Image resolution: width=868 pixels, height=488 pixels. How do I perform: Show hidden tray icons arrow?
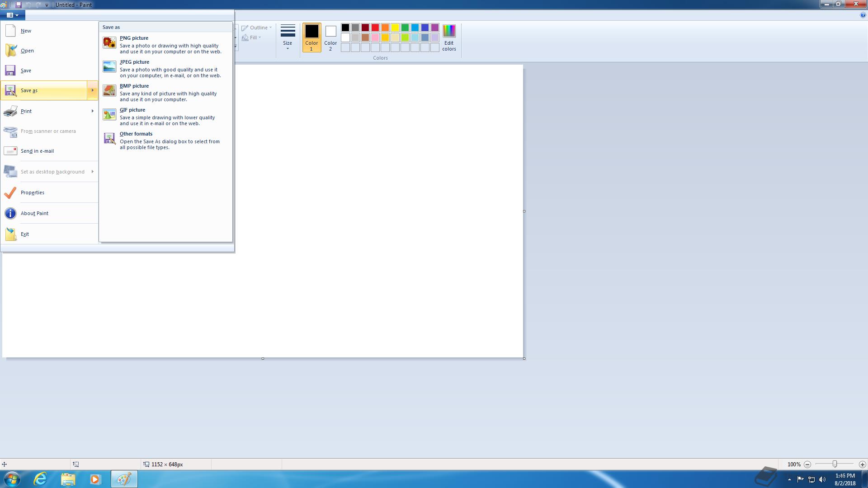point(789,479)
